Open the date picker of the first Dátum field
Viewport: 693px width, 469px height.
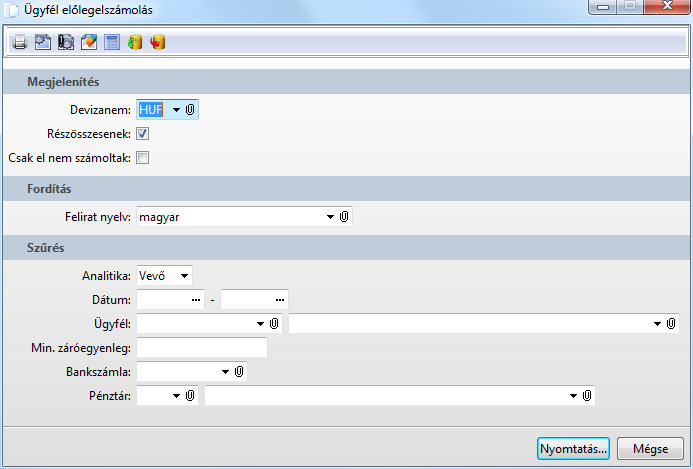tap(196, 300)
